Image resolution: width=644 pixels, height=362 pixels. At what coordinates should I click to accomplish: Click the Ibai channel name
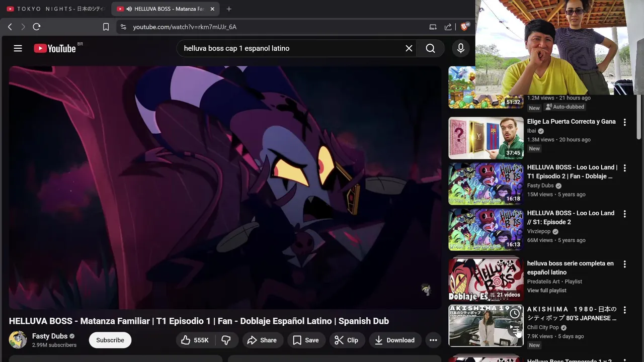click(x=531, y=131)
